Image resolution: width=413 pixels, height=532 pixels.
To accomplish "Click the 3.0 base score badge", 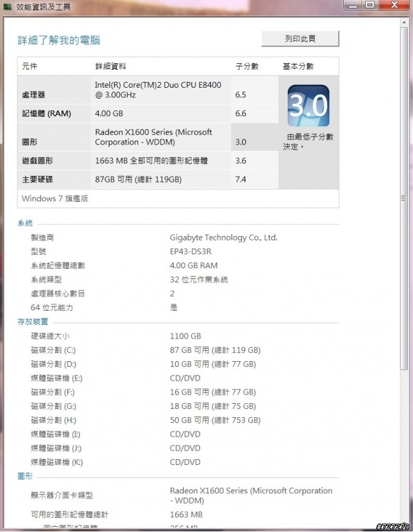I will 308,106.
